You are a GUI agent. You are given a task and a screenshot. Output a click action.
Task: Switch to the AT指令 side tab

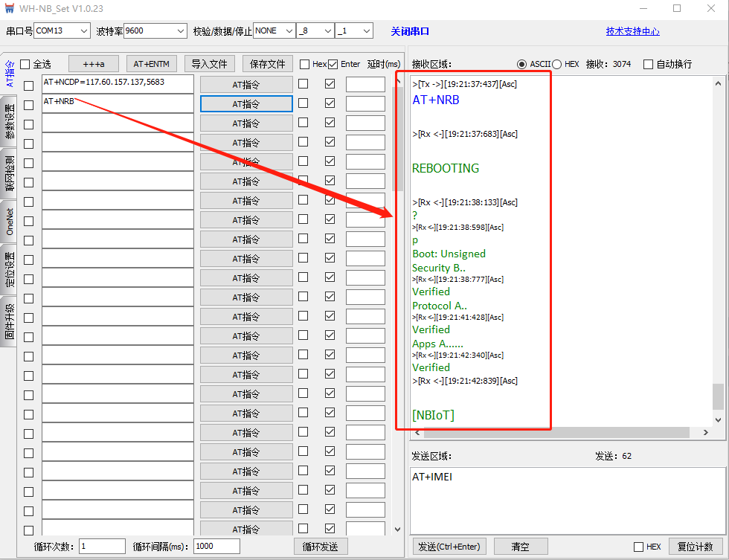click(x=9, y=74)
